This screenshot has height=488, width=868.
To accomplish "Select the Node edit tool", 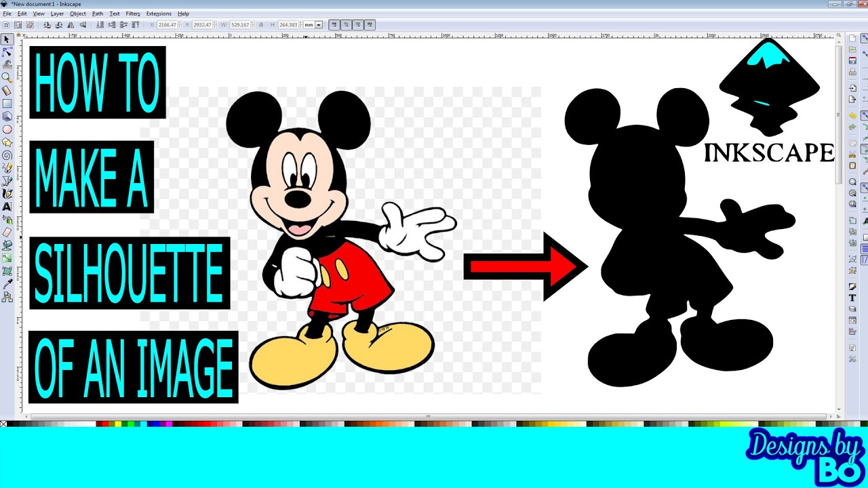I will pos(7,52).
